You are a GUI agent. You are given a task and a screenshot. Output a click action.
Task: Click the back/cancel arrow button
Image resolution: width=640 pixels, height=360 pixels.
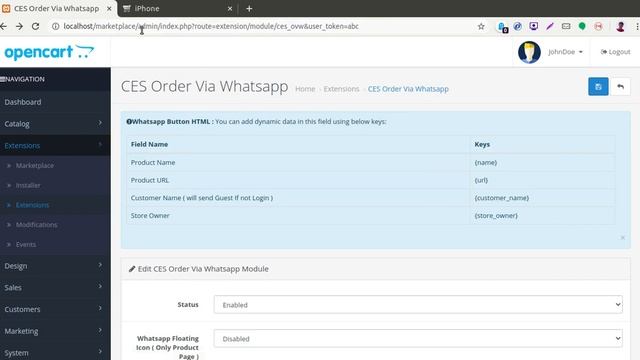(620, 87)
